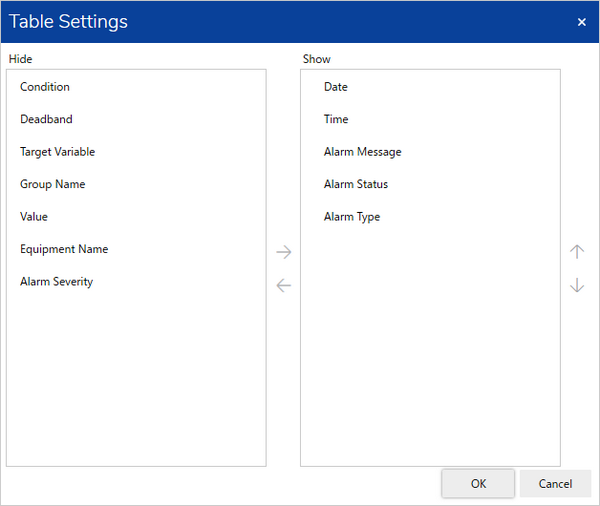Image resolution: width=600 pixels, height=506 pixels.
Task: Choose Alarm Message in Show list
Action: (x=363, y=152)
